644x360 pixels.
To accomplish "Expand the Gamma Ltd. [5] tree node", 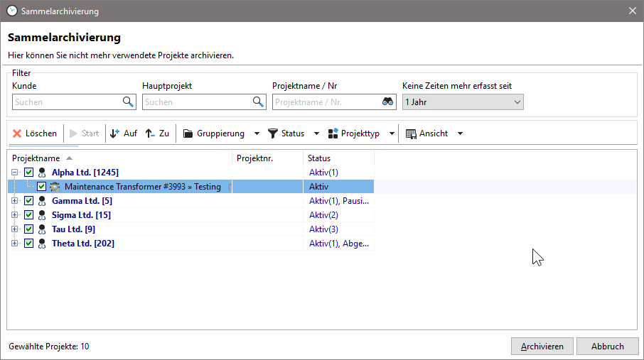I will (15, 201).
